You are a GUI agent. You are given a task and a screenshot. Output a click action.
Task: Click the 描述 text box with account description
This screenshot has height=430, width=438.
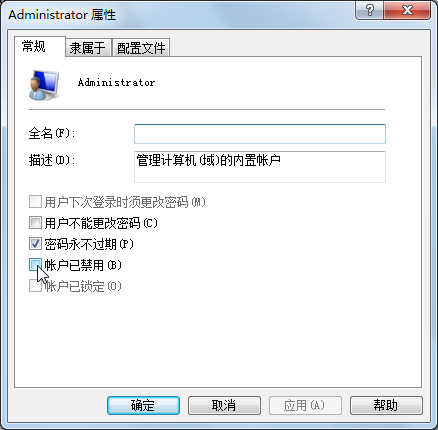point(260,167)
